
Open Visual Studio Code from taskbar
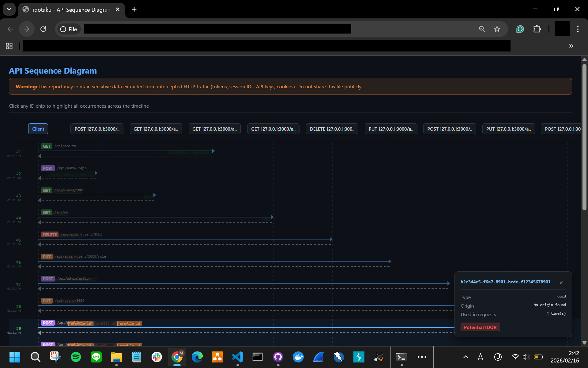tap(237, 357)
